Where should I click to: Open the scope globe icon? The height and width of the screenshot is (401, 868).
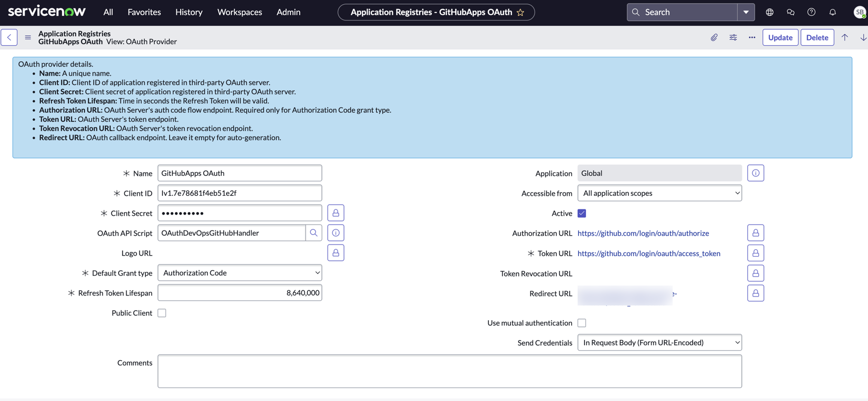pyautogui.click(x=770, y=12)
